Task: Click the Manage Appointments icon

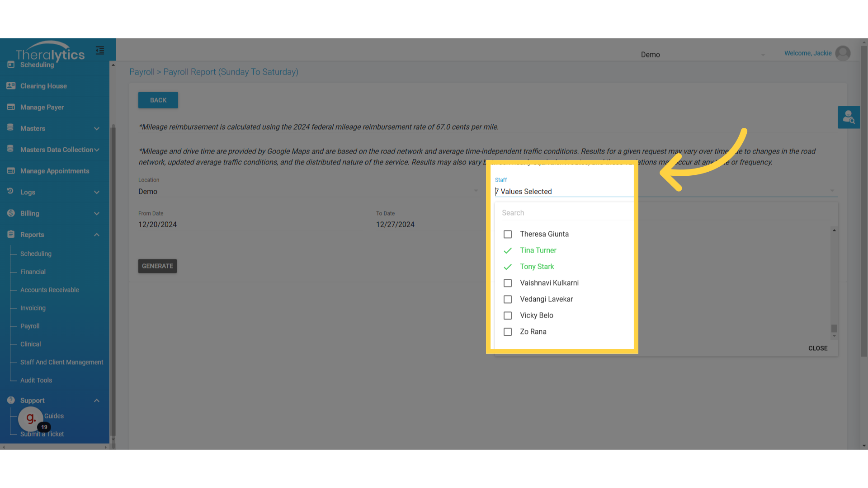Action: coord(11,171)
